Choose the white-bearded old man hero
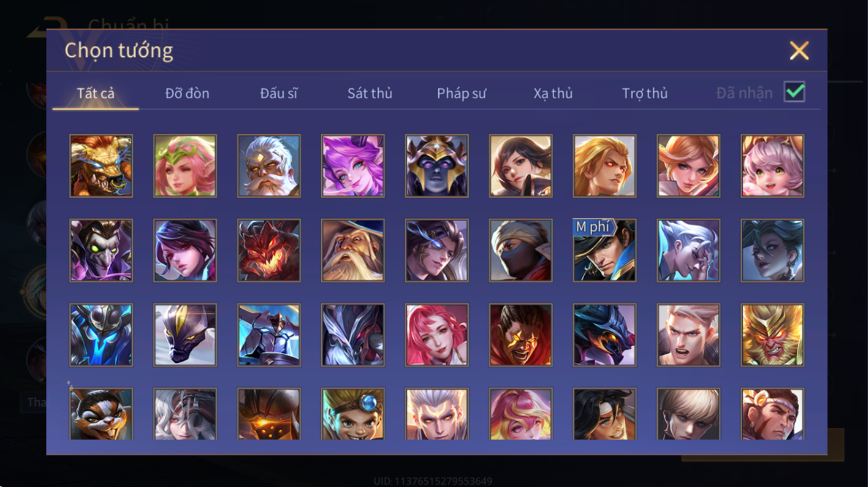 click(x=269, y=166)
